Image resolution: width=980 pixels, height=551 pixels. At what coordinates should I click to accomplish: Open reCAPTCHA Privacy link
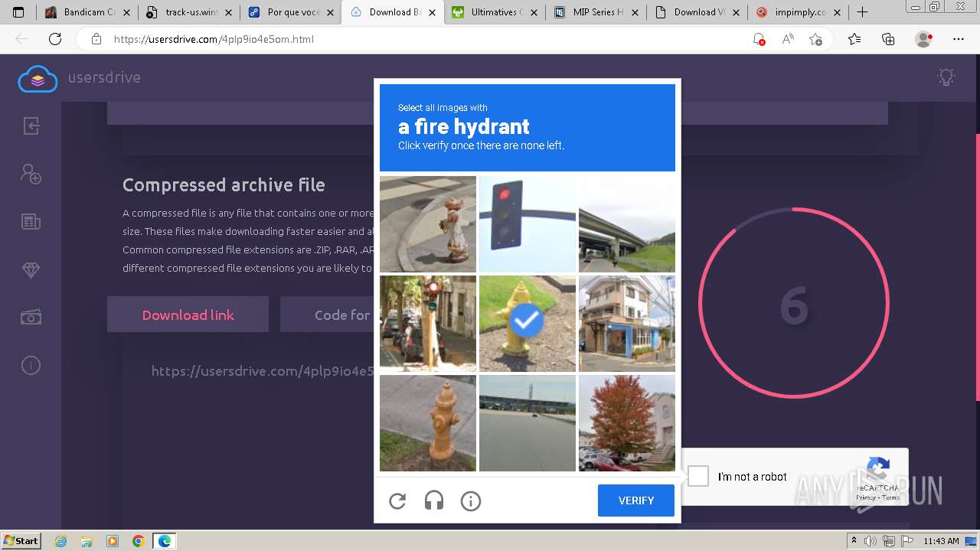pyautogui.click(x=865, y=497)
